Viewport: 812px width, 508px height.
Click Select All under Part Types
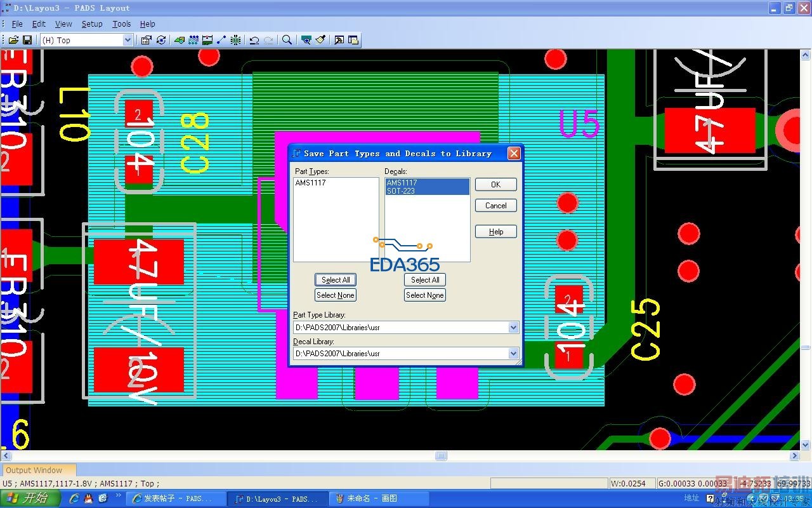[336, 280]
